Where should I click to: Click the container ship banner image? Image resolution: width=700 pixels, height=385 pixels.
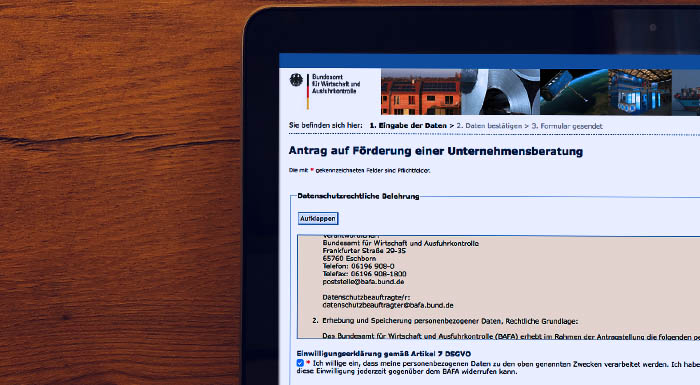[x=686, y=92]
